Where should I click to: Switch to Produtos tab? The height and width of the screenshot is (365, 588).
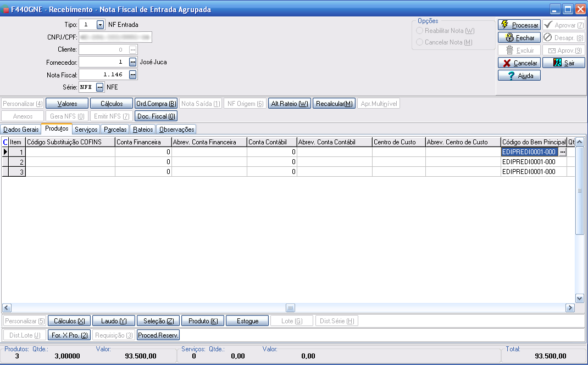tap(57, 128)
